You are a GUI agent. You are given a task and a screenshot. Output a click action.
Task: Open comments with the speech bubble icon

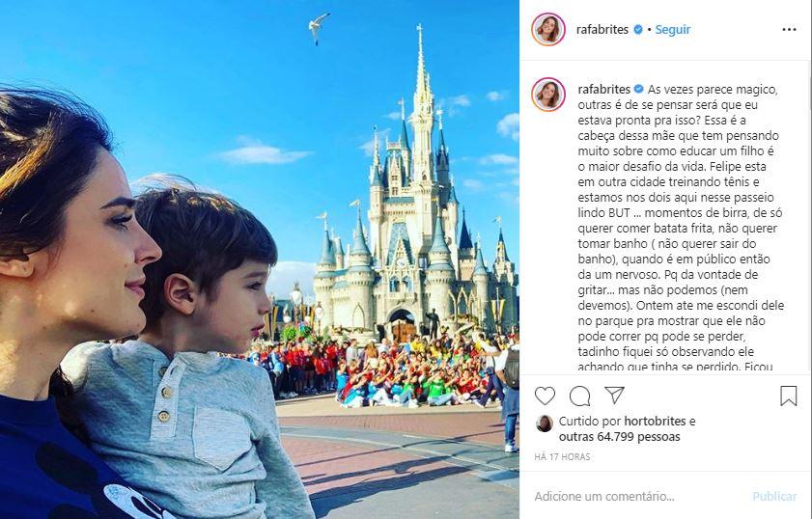579,396
